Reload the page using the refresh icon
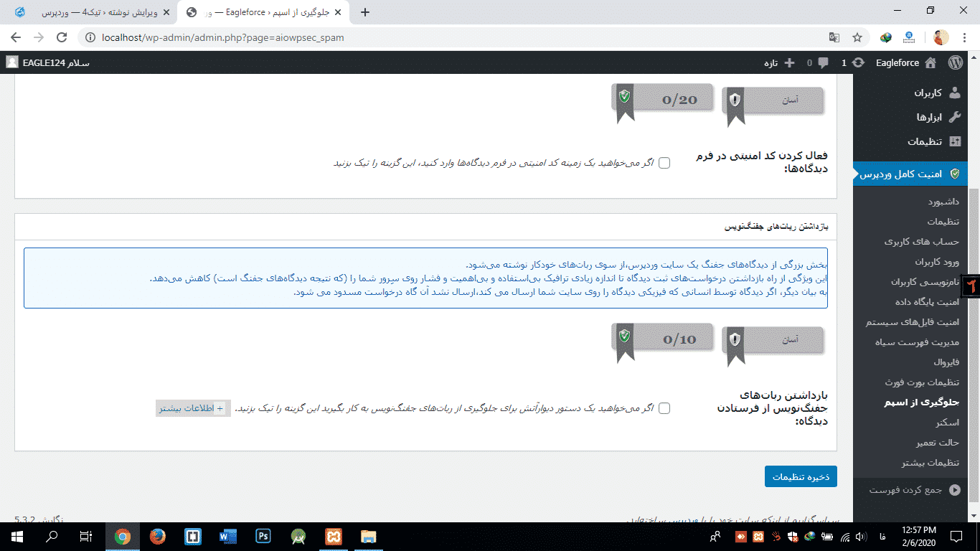 pos(62,37)
